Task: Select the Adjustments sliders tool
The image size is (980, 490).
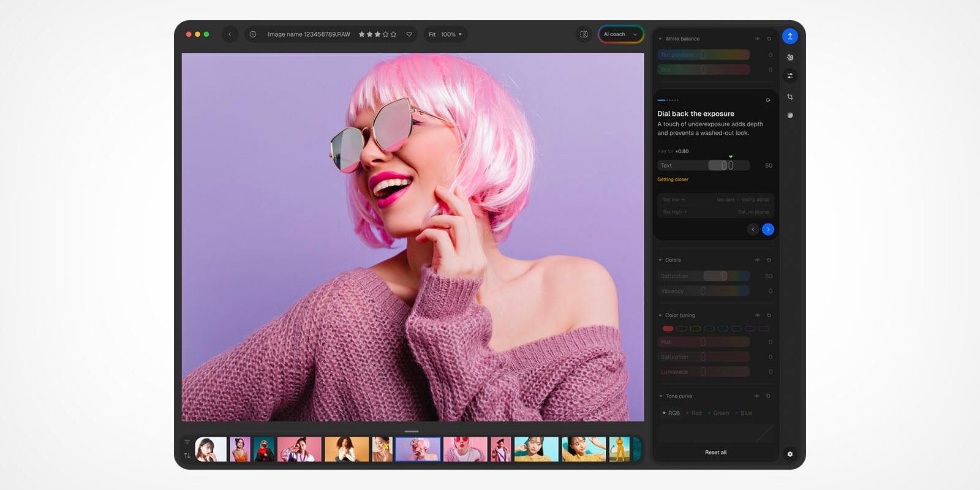Action: (x=790, y=76)
